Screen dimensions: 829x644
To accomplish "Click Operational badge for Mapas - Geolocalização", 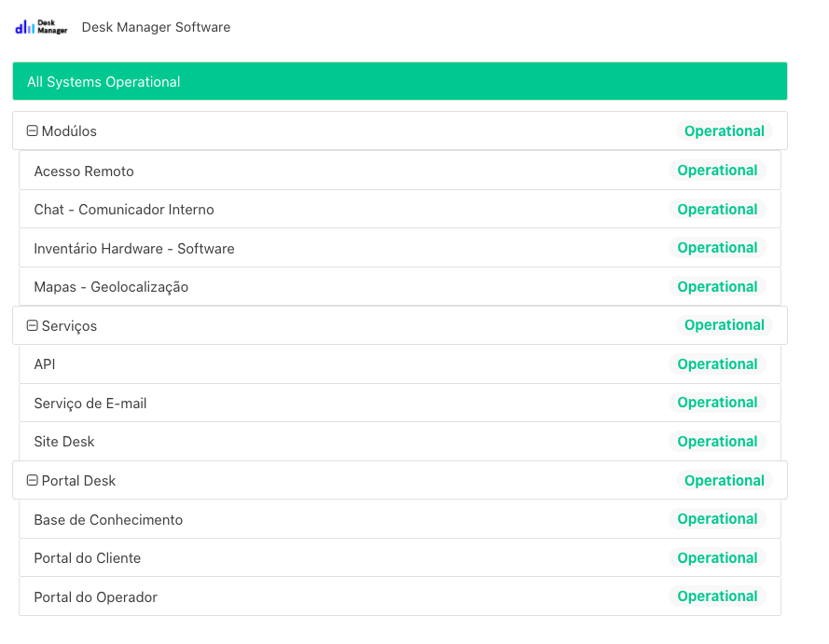I will click(717, 286).
